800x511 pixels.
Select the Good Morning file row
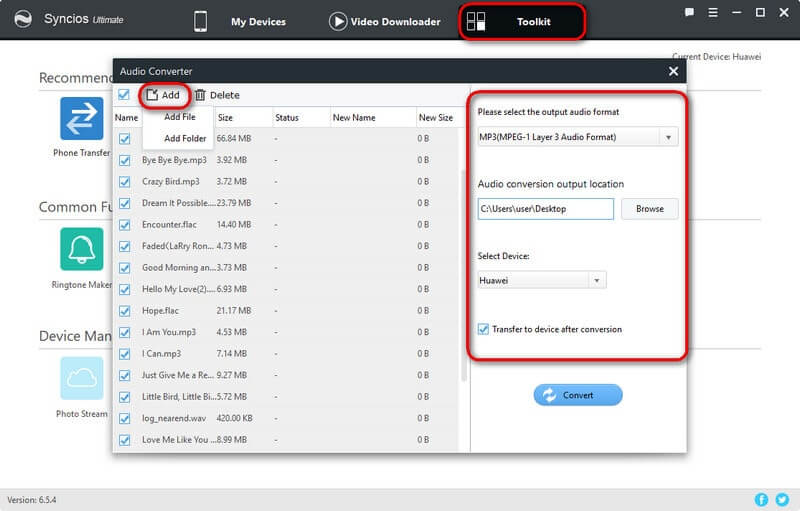[286, 267]
